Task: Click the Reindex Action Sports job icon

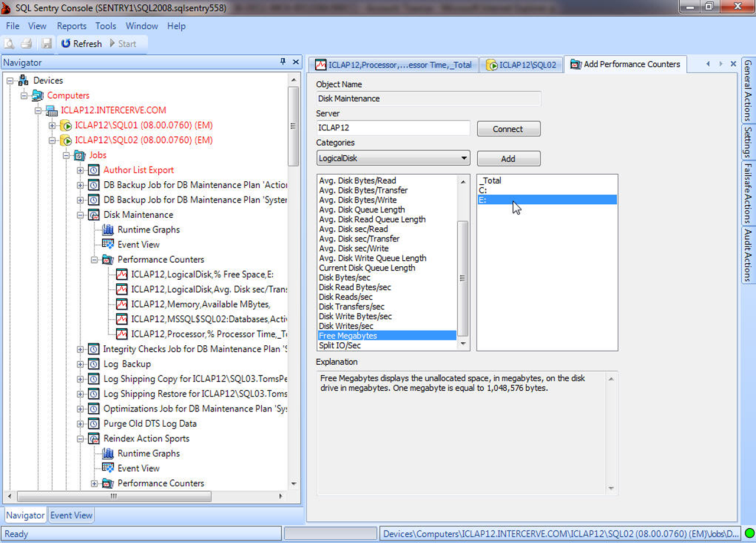Action: (93, 439)
